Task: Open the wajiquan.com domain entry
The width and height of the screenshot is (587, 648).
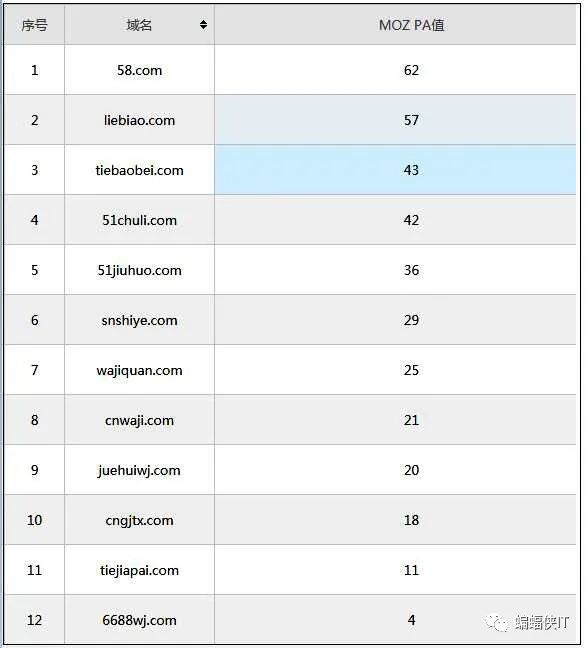Action: [139, 370]
